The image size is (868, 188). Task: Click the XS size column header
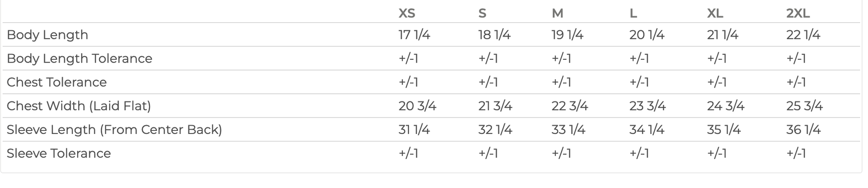(x=406, y=13)
